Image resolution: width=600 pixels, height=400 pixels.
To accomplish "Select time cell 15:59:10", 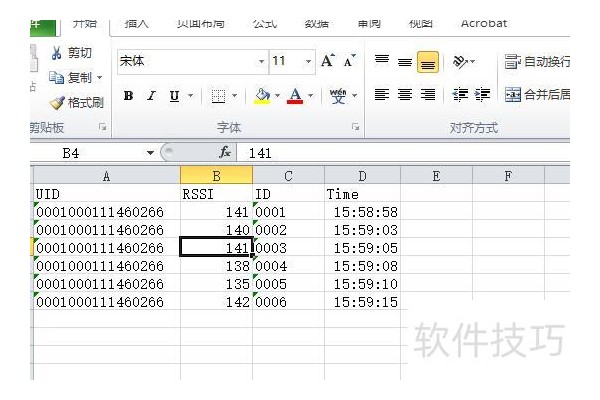I will [x=362, y=284].
